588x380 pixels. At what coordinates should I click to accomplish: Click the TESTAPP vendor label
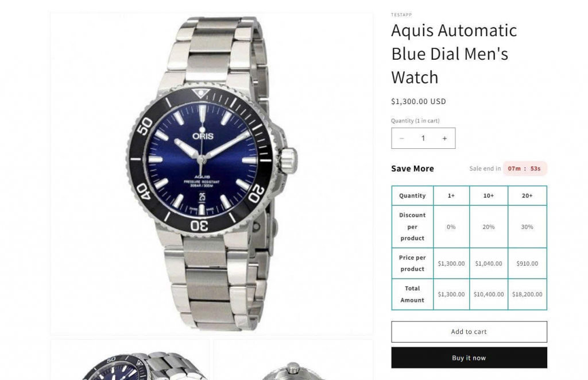(401, 15)
